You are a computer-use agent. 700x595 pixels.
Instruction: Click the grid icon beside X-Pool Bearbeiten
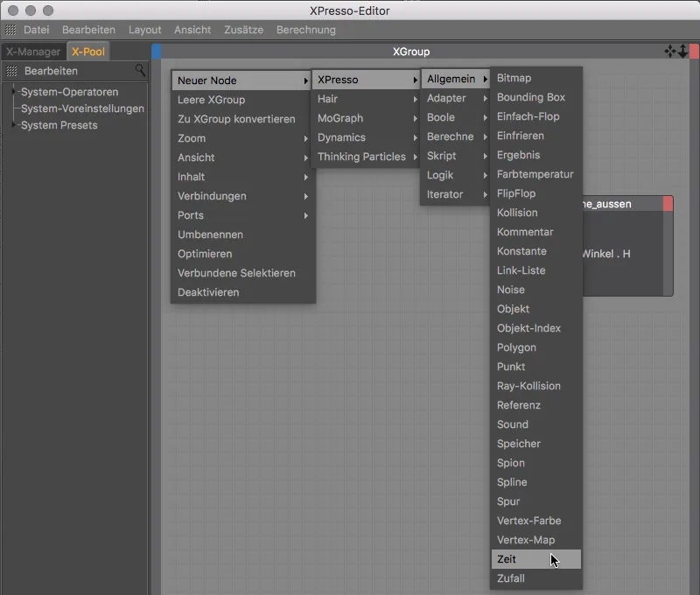tap(11, 71)
